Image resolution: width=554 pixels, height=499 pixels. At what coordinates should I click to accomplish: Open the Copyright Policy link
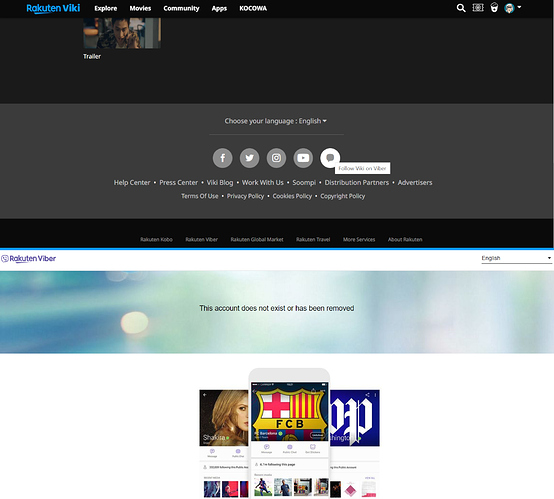[342, 196]
